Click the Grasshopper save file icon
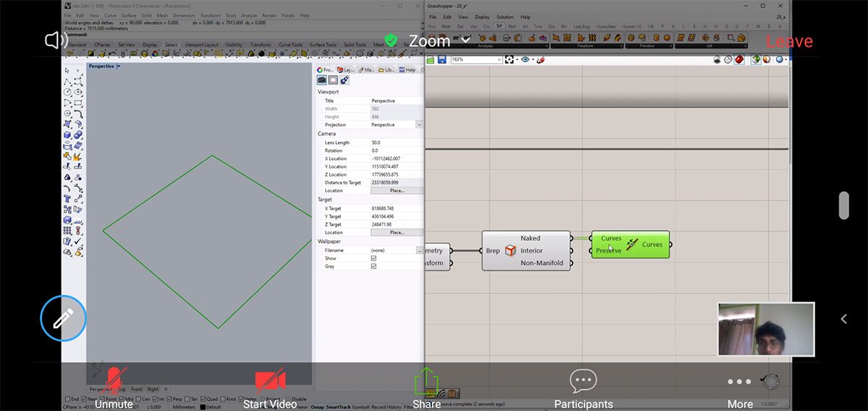This screenshot has width=868, height=411. pyautogui.click(x=441, y=59)
